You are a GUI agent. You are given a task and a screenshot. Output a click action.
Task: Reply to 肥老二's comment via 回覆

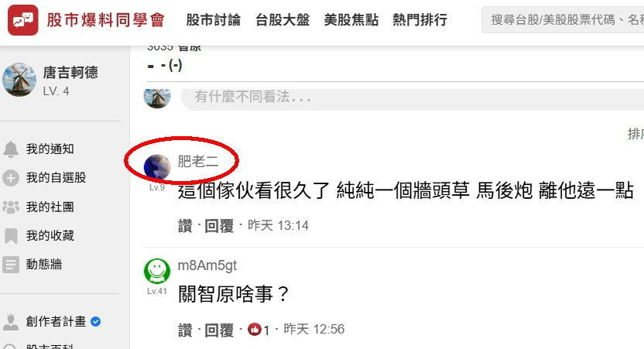point(219,226)
